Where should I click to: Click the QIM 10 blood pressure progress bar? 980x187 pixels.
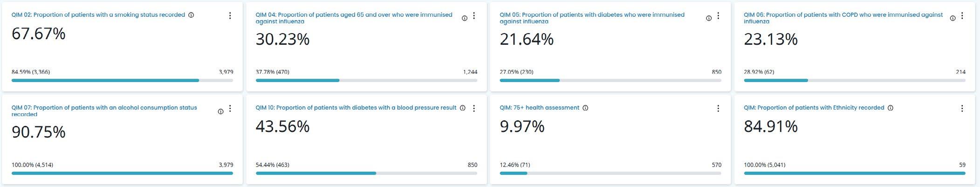click(x=366, y=173)
